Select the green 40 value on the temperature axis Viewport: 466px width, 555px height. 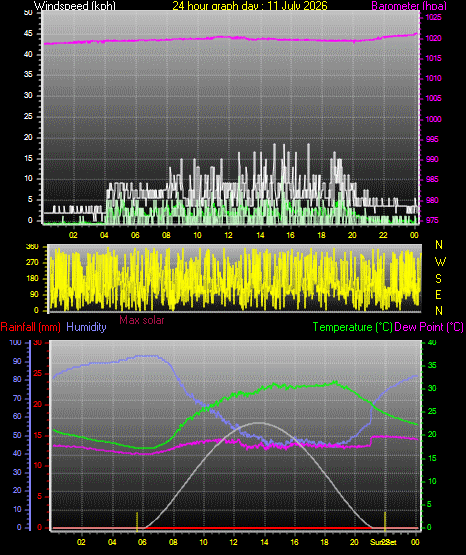[x=432, y=342]
